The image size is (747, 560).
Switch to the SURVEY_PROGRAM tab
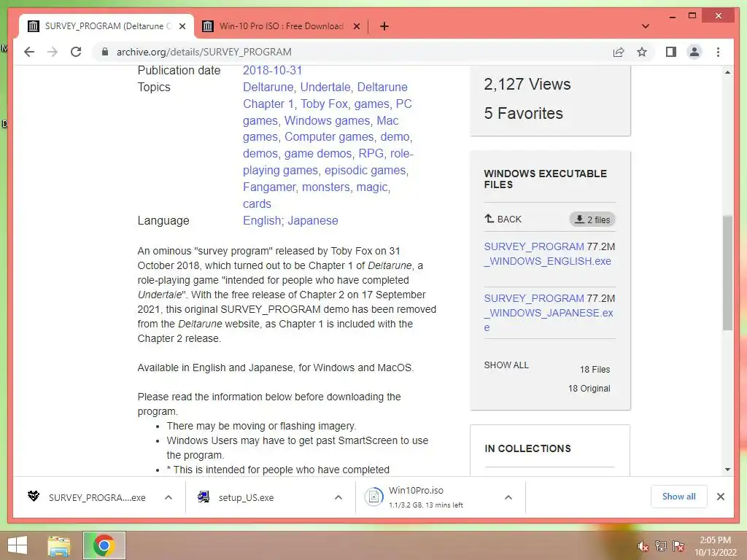107,26
